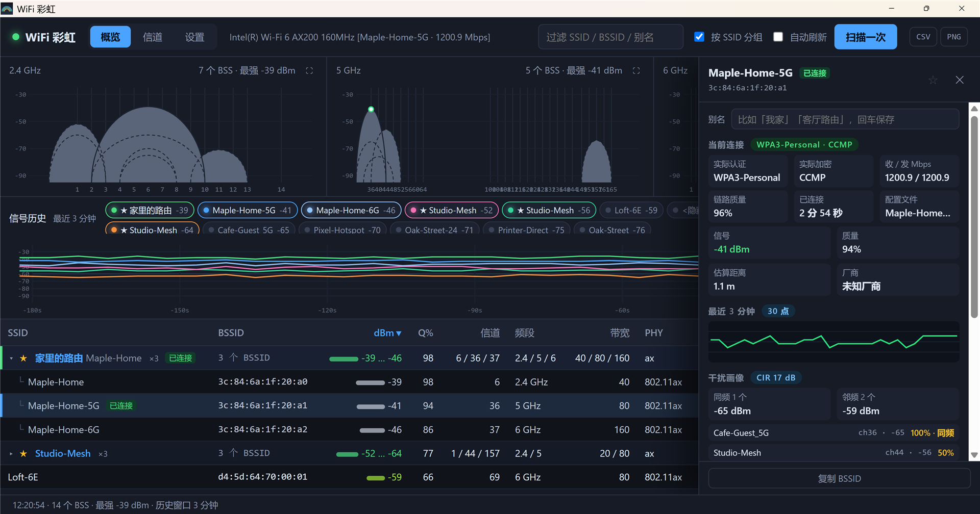The width and height of the screenshot is (980, 514).
Task: Toggle Maple-Home-6G -46 history chip
Action: point(351,210)
